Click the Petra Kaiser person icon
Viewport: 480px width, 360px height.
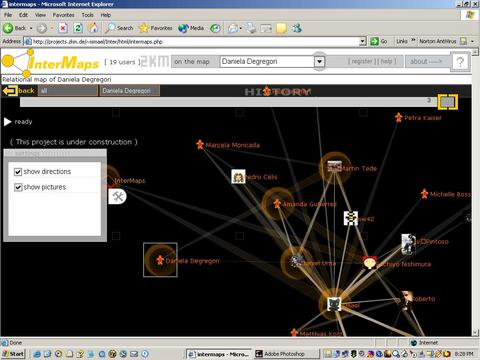tap(398, 117)
